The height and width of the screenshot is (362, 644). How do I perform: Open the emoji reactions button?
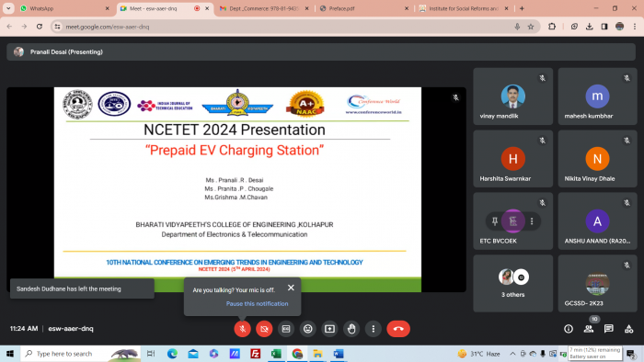(307, 329)
